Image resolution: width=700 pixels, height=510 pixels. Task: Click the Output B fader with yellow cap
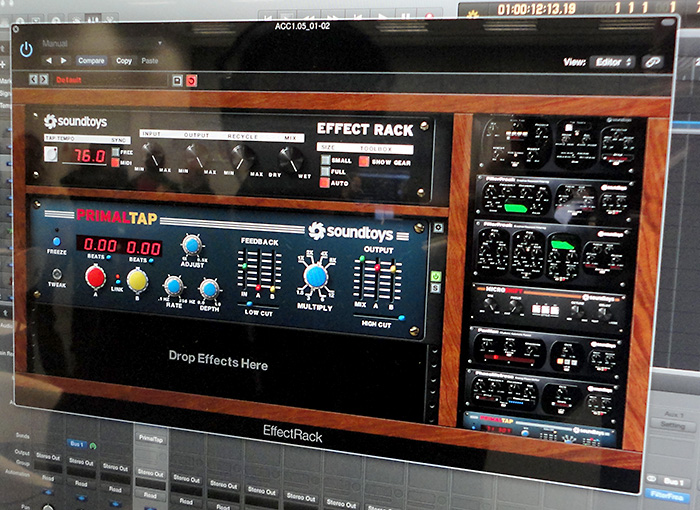[x=392, y=269]
